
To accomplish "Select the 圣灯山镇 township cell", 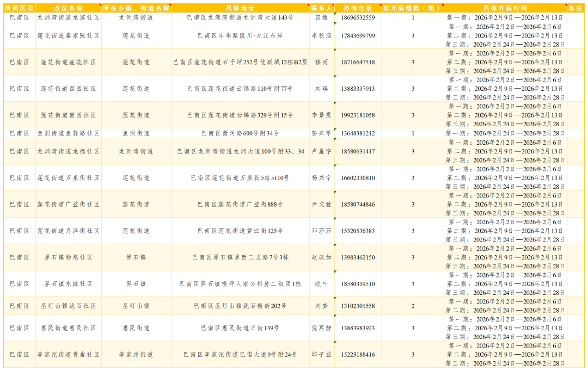I will click(136, 306).
